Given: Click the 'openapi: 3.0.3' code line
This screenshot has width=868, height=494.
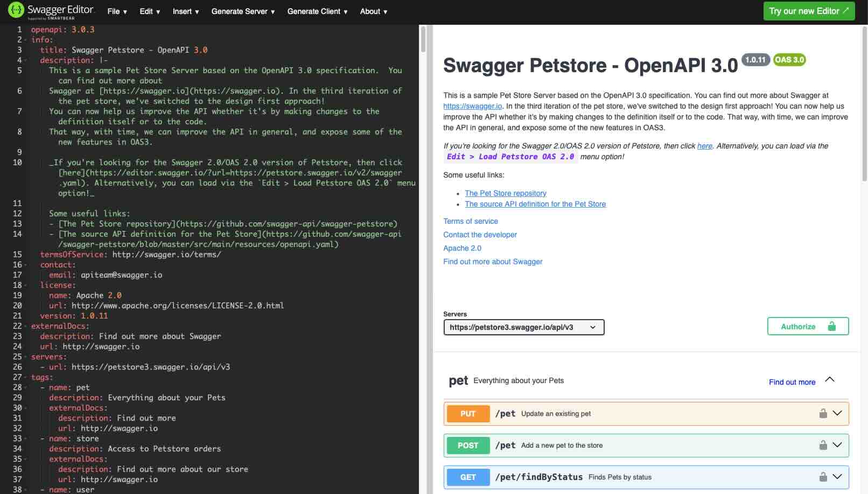Looking at the screenshot, I should (x=62, y=30).
